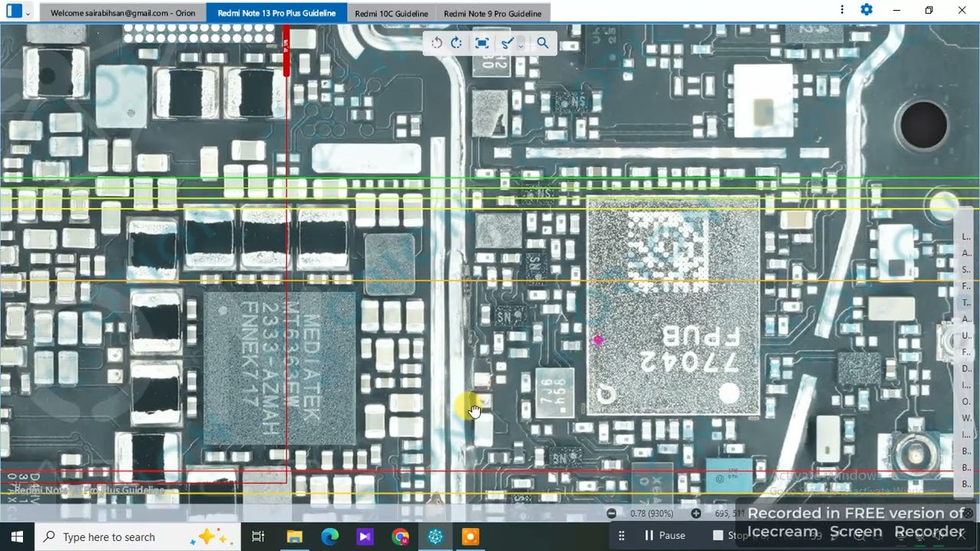Switch to the Orion app taskbar icon
This screenshot has width=980, height=551.
click(x=436, y=536)
